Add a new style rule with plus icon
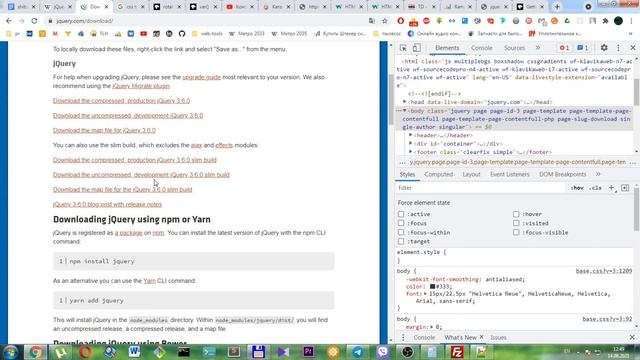 point(611,188)
